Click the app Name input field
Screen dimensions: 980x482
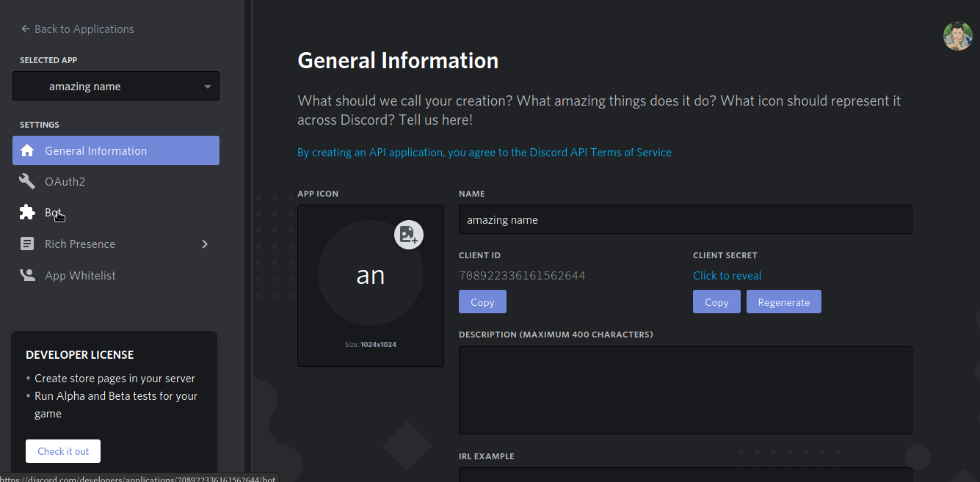coord(686,219)
